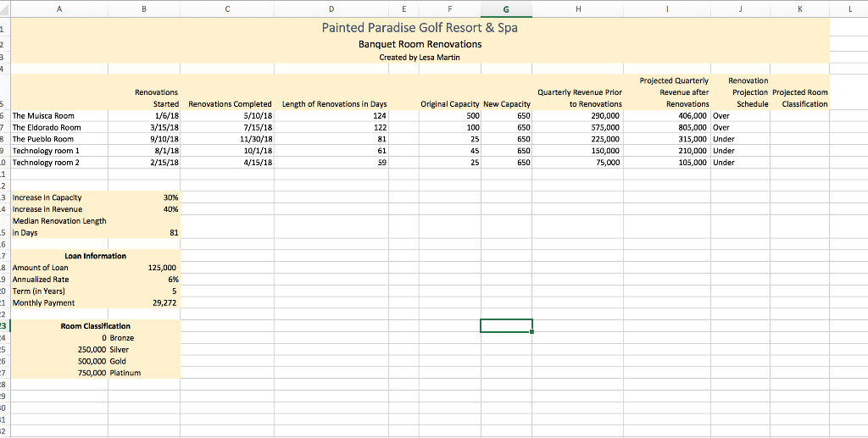868x438 pixels.
Task: Click completed date 11/30/18
Action: [x=227, y=139]
